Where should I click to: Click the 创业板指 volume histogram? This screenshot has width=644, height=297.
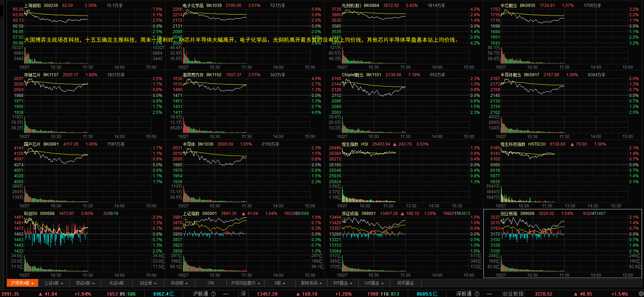[x=564, y=264]
